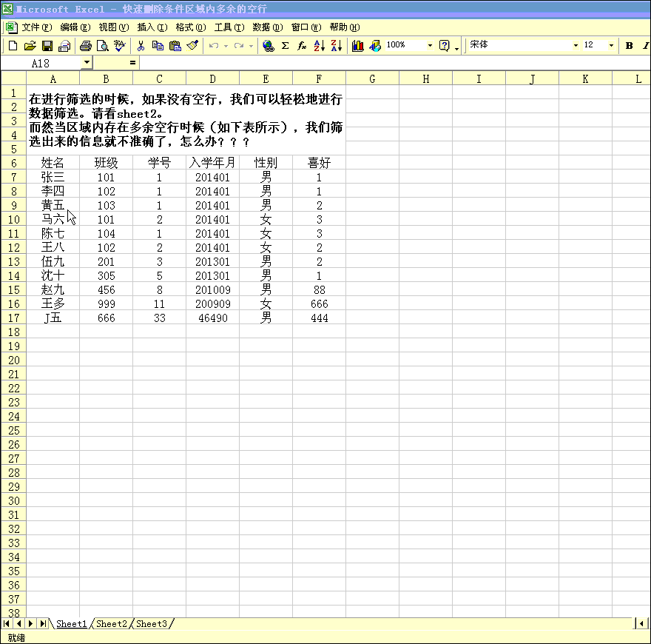Image resolution: width=651 pixels, height=644 pixels.
Task: Expand the zoom 100% dropdown
Action: (x=430, y=46)
